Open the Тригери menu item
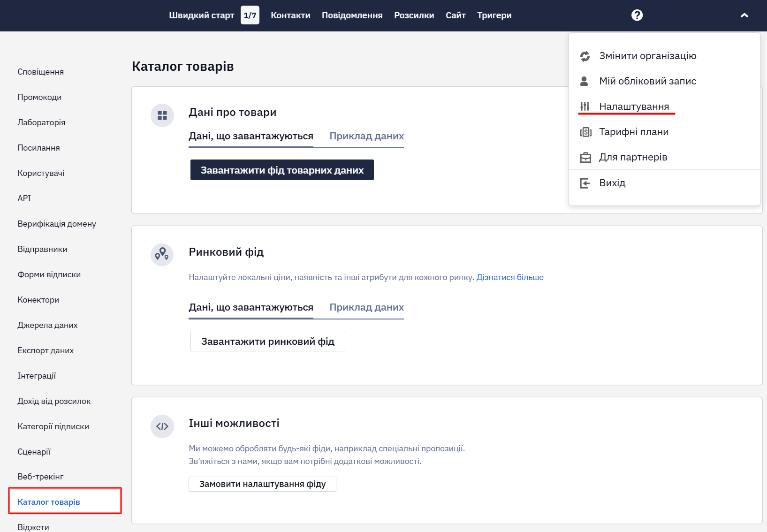This screenshot has width=767, height=532. click(x=494, y=15)
